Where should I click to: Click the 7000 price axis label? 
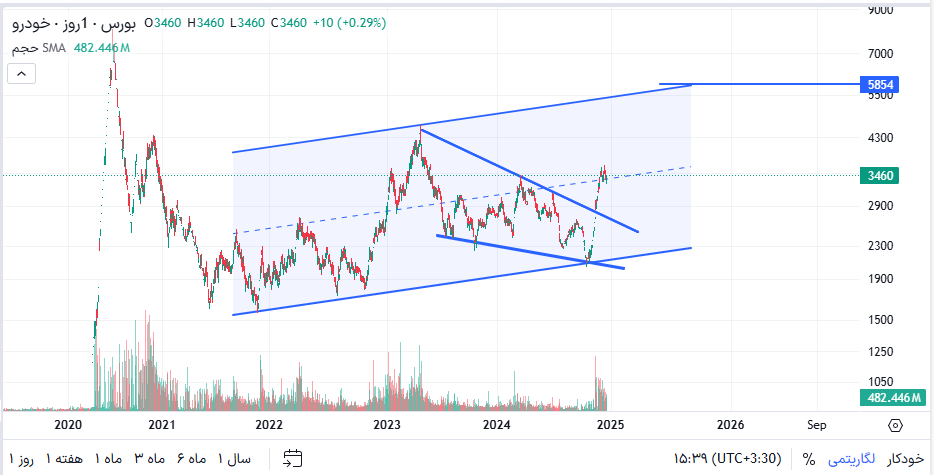point(880,54)
